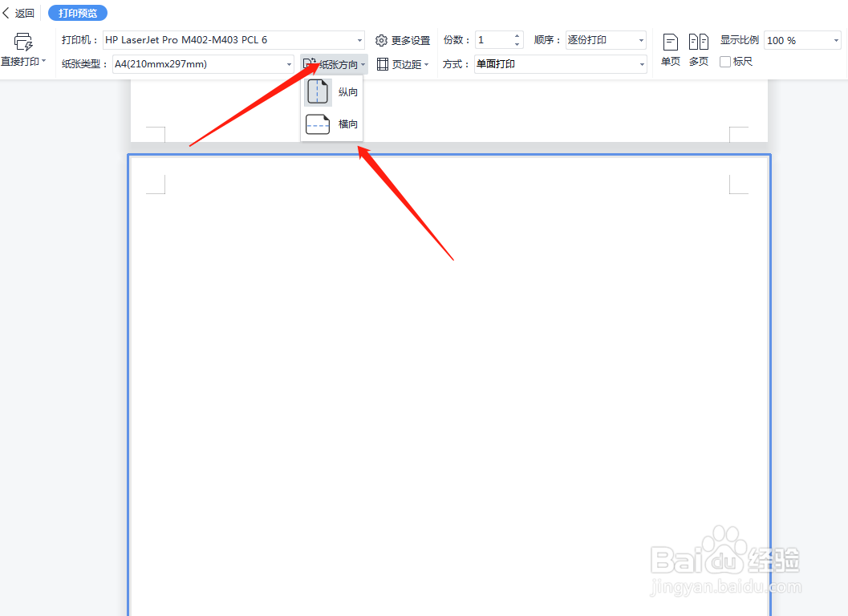Open 更多设置 gear settings
The width and height of the screenshot is (848, 616).
[x=381, y=41]
